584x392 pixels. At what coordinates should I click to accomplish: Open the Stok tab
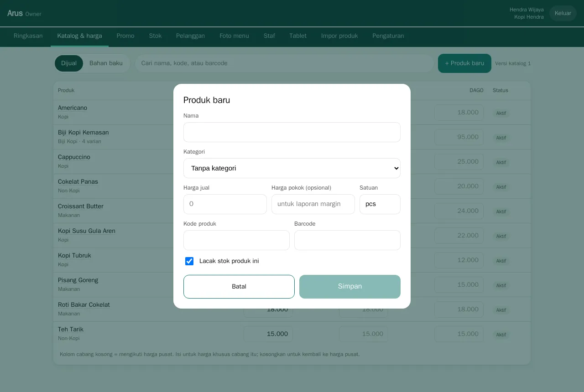click(155, 36)
